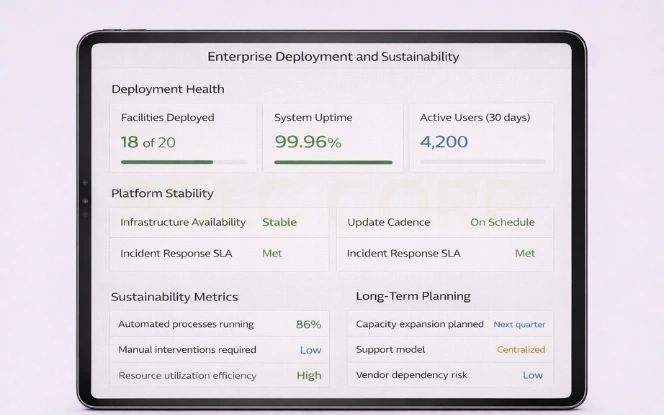The height and width of the screenshot is (415, 664).
Task: Click the "Active Users (30 days)" label
Action: point(475,118)
